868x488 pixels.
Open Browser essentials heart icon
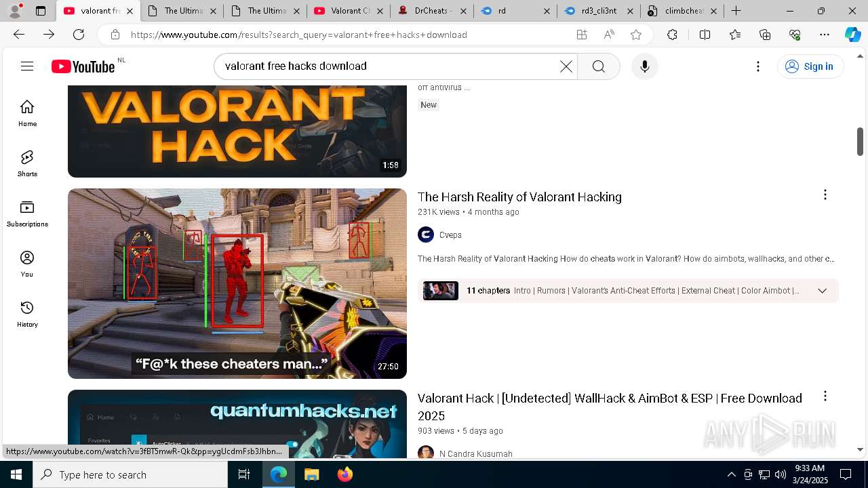(x=795, y=35)
